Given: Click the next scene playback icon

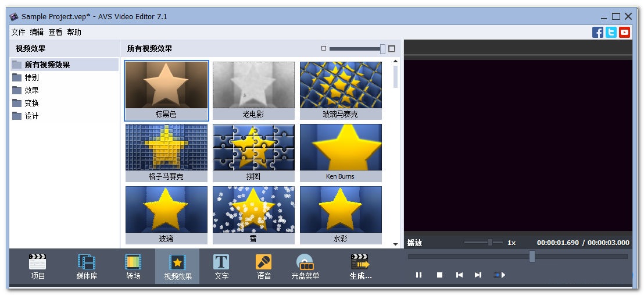Looking at the screenshot, I should point(499,275).
